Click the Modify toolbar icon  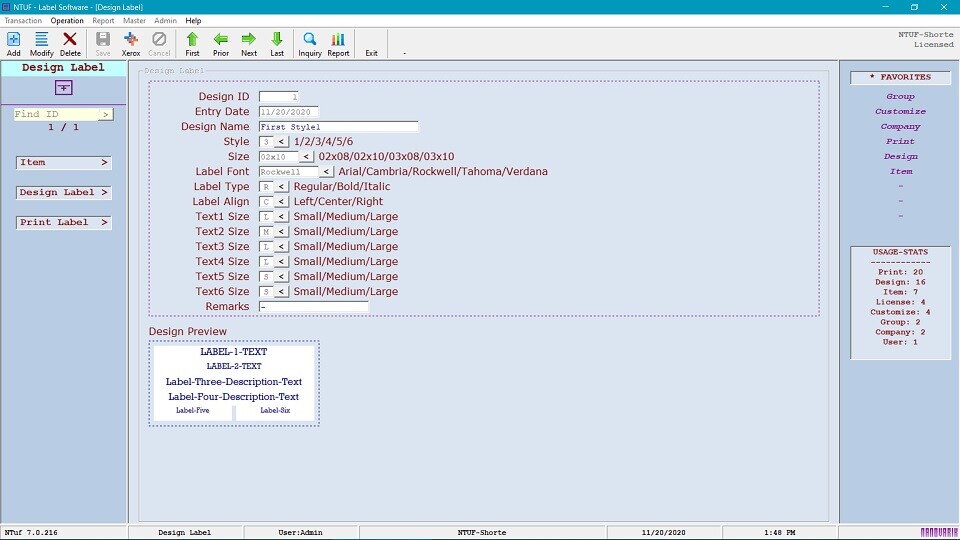point(42,40)
